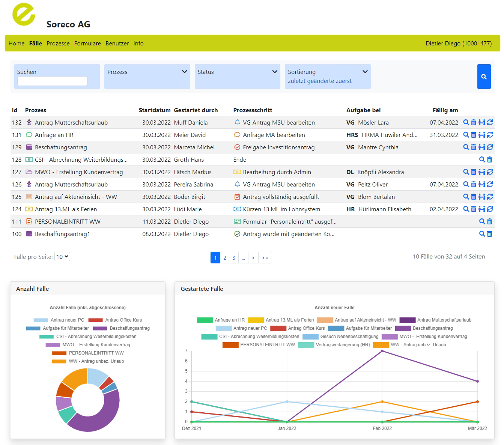This screenshot has height=445, width=504.
Task: Delete case 132 using its trash icon
Action: [x=474, y=122]
